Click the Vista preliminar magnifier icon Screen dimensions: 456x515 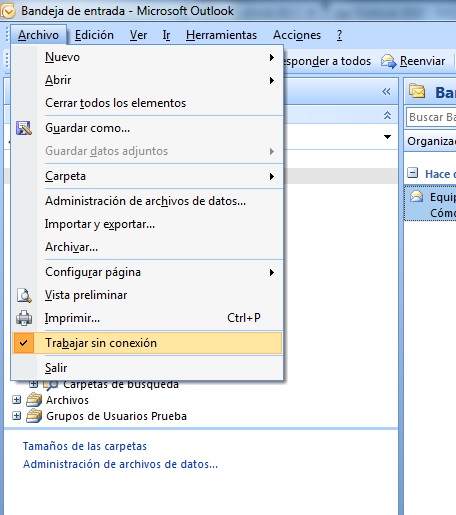click(x=24, y=295)
